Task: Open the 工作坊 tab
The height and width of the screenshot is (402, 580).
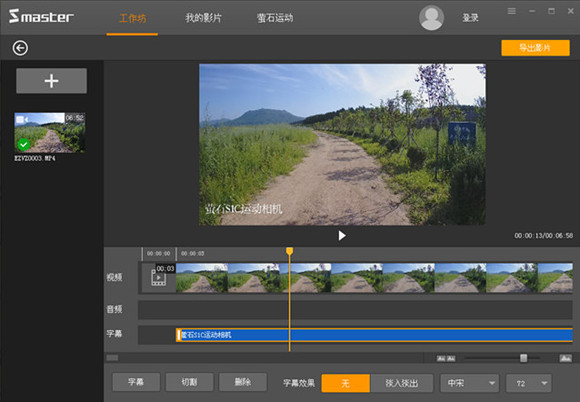Action: [x=132, y=18]
